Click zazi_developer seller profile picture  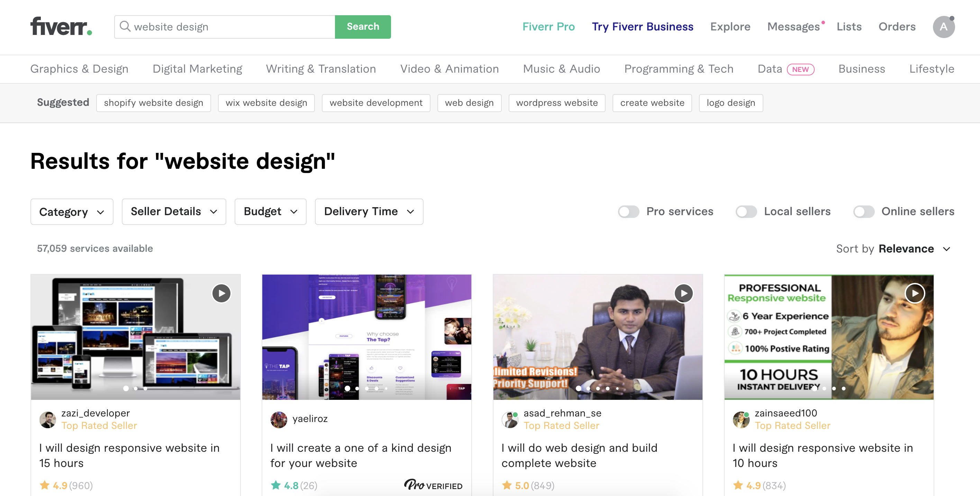[48, 419]
